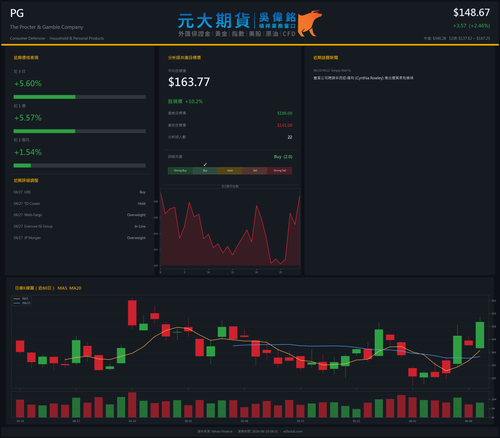Click the orange bull logo icon

click(309, 23)
